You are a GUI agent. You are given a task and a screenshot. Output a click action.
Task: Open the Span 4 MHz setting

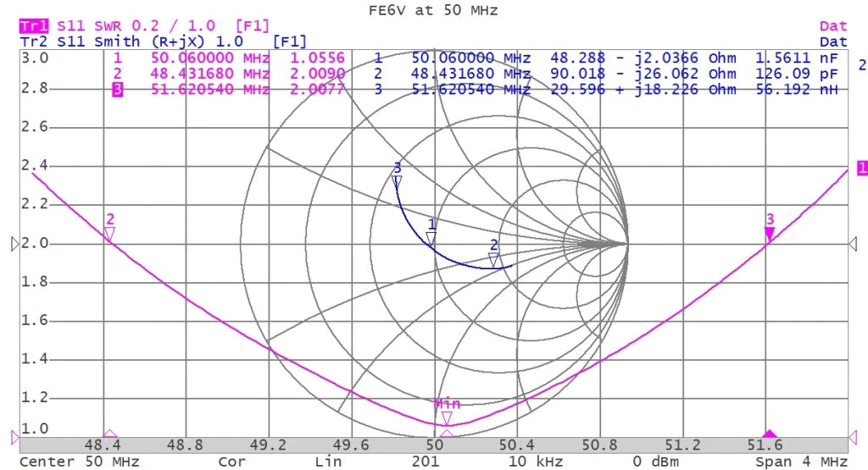pyautogui.click(x=801, y=462)
